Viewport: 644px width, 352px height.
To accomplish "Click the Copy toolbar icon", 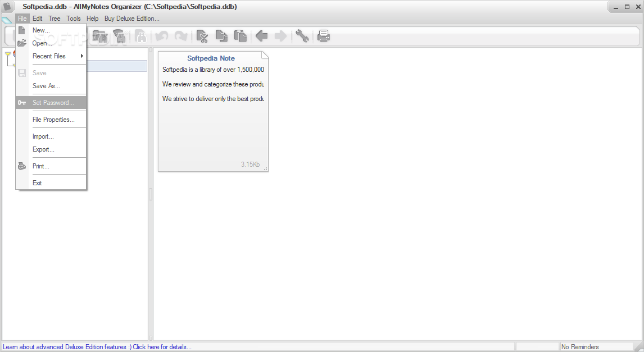I will click(221, 36).
